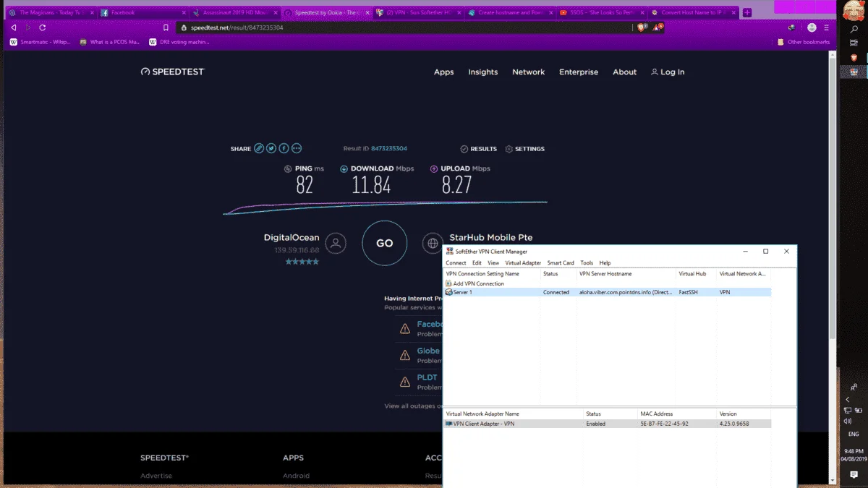Click the PLDT problem warning icon
Image resolution: width=868 pixels, height=488 pixels.
(405, 381)
